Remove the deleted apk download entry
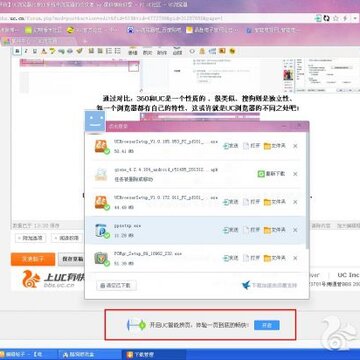The width and height of the screenshot is (360, 360). 295,174
